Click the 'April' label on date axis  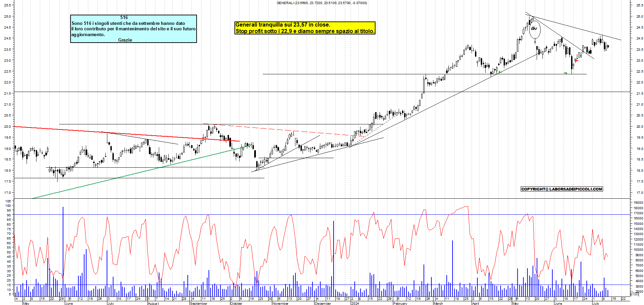click(x=475, y=303)
